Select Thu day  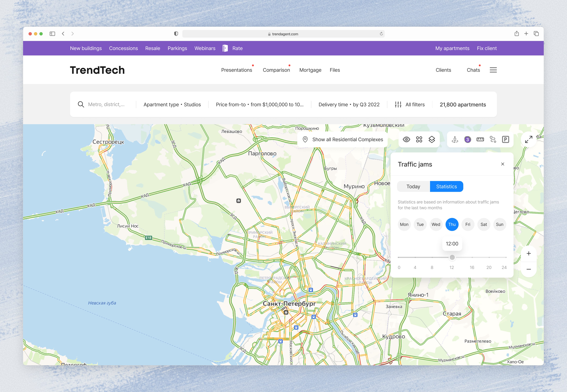click(x=452, y=224)
